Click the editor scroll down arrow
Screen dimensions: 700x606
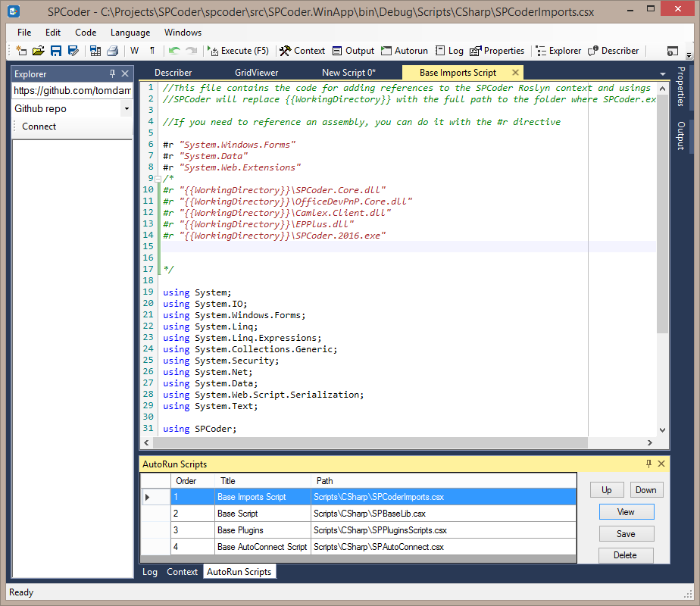pos(662,430)
